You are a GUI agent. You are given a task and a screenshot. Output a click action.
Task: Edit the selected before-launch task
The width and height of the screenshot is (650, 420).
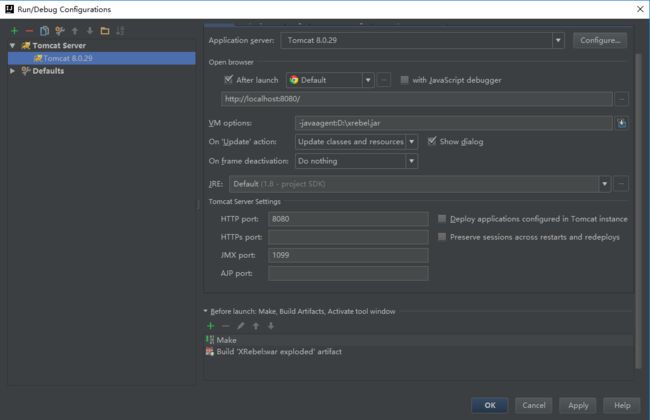pyautogui.click(x=241, y=326)
